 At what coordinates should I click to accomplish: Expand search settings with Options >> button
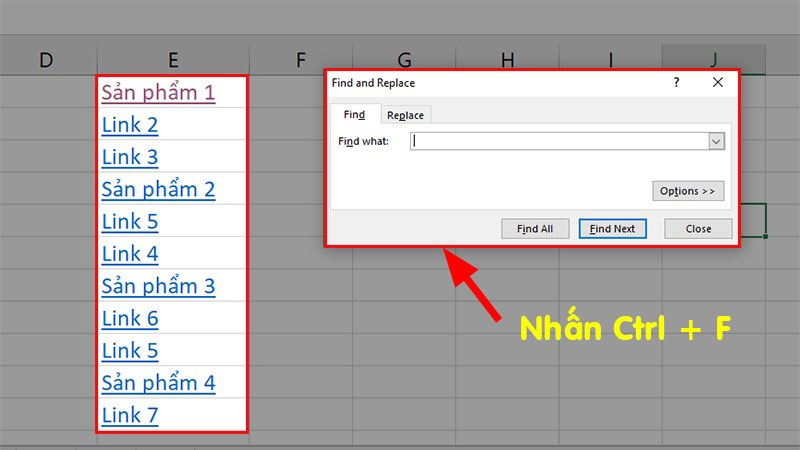pos(688,191)
